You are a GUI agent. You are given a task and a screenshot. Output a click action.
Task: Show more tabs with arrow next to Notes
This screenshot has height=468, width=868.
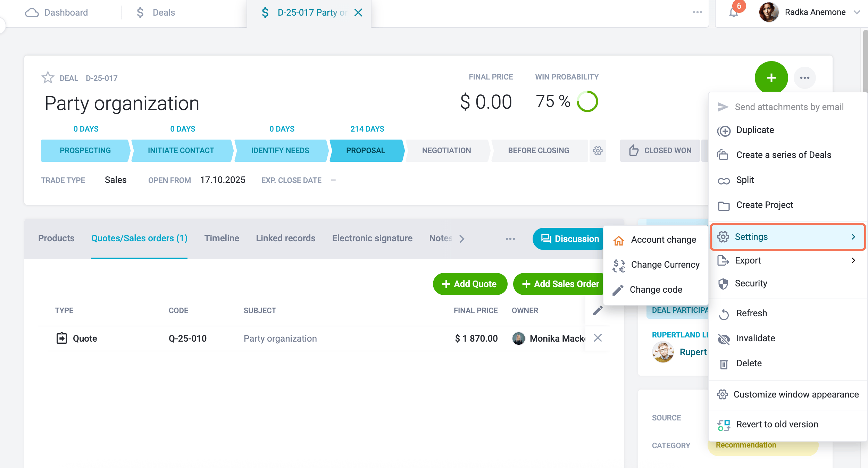click(462, 239)
